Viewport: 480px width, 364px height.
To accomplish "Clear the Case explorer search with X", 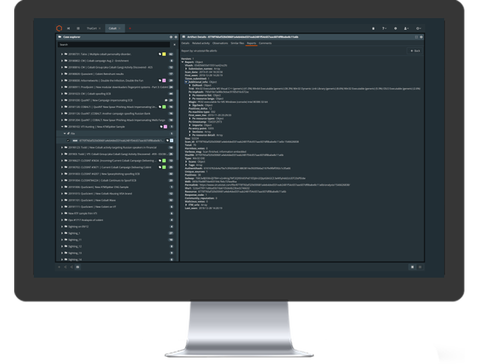I will [x=174, y=44].
